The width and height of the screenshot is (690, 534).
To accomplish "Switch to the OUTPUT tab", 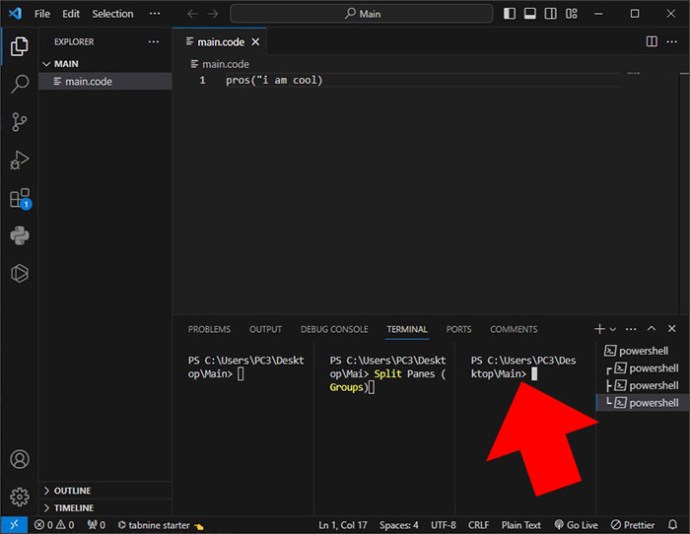I will 265,329.
